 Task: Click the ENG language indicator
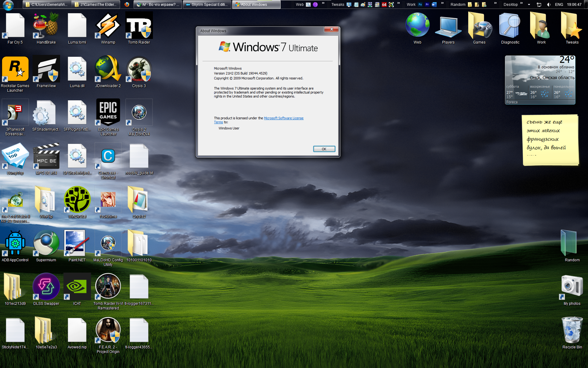click(x=559, y=5)
